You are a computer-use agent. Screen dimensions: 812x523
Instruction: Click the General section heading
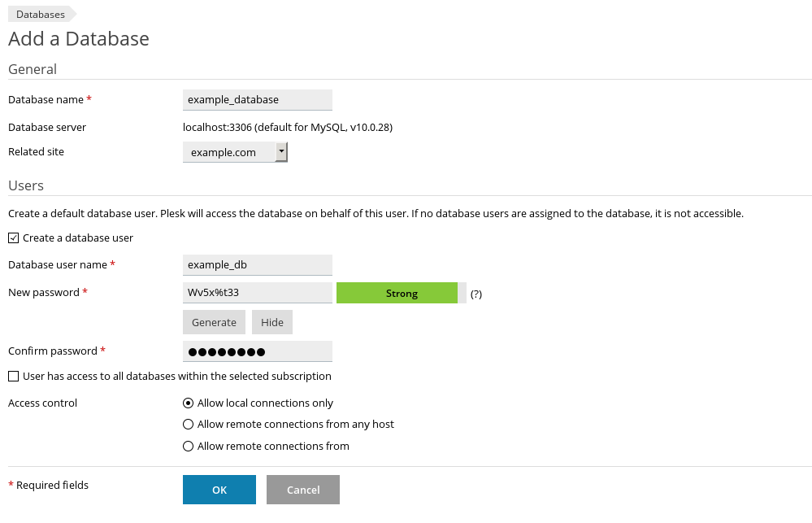(x=33, y=69)
